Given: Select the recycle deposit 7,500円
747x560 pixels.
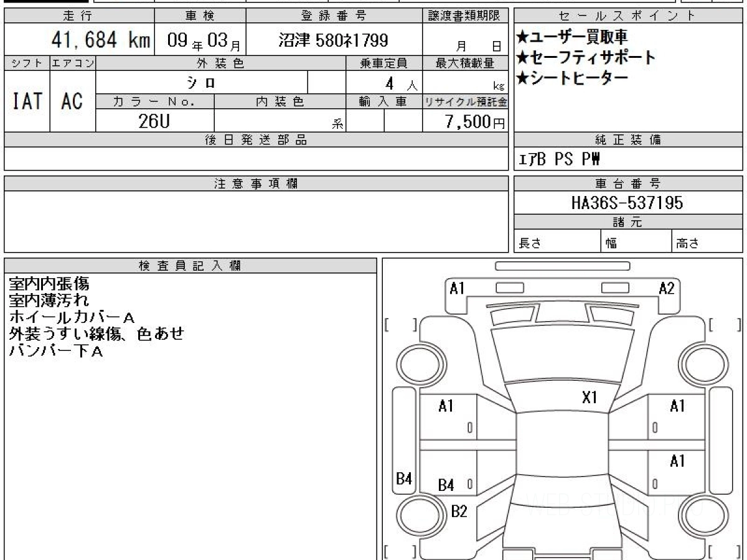Looking at the screenshot, I should (x=475, y=122).
